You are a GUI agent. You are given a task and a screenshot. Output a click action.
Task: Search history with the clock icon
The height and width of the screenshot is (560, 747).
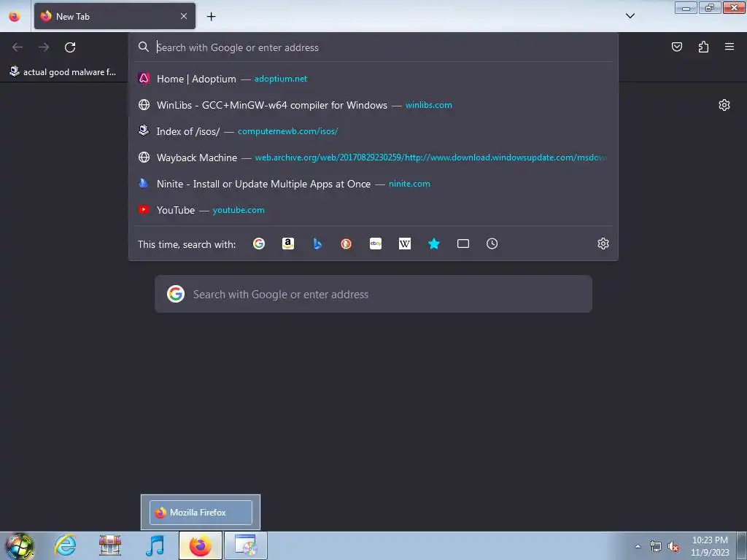pos(492,244)
